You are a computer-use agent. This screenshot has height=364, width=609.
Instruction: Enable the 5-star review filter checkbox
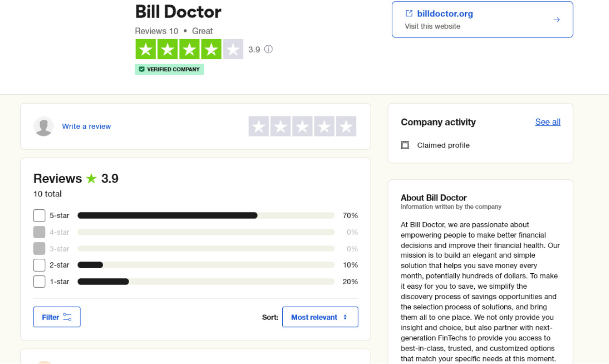point(39,216)
